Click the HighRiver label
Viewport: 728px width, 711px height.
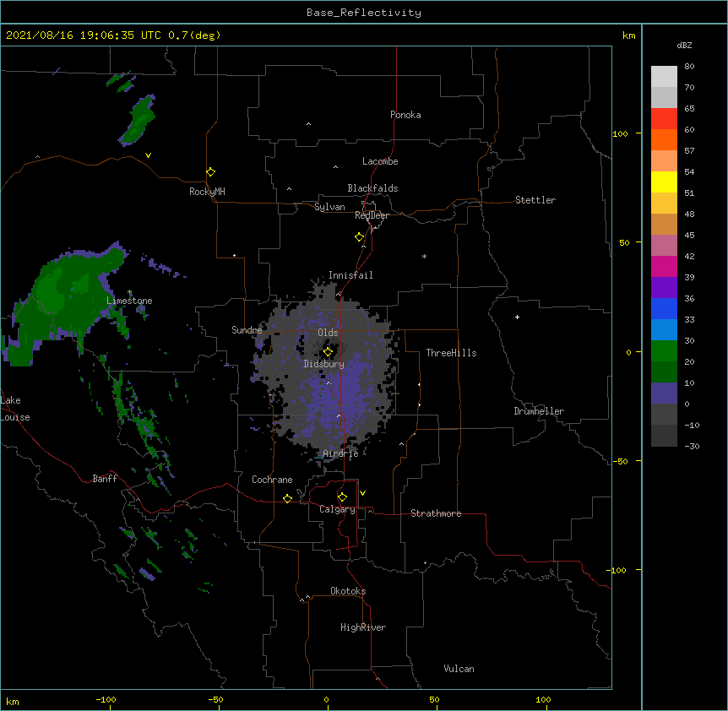pos(363,627)
